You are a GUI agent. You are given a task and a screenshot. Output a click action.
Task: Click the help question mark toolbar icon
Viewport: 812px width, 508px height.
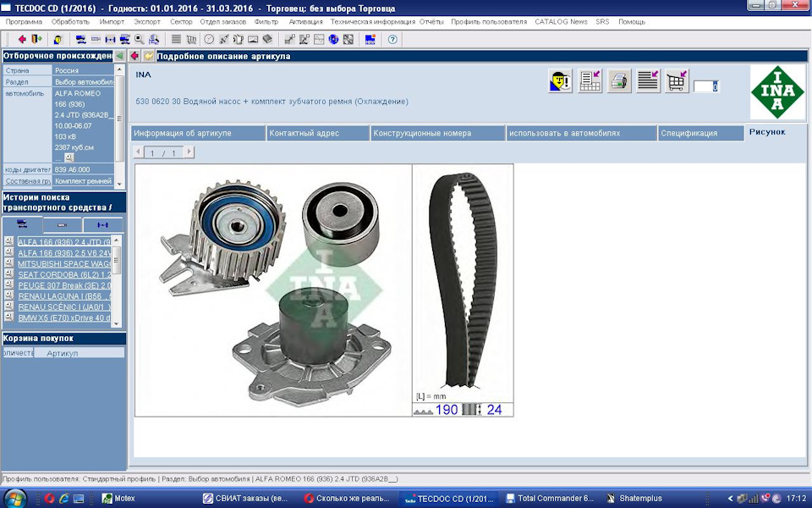392,39
